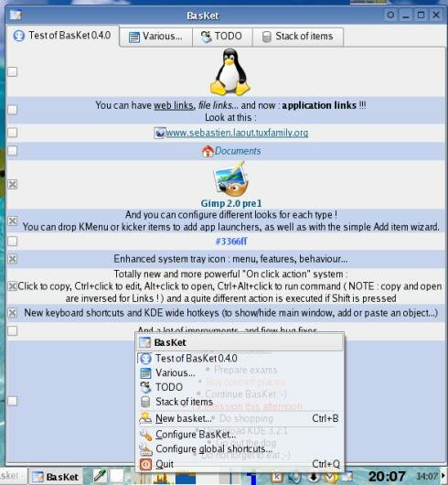448x485 pixels.
Task: Select Quit in the popup menu
Action: [x=240, y=464]
